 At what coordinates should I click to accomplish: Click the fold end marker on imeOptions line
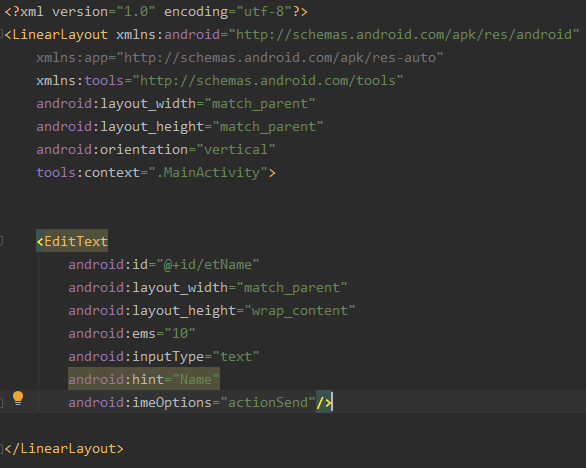click(1, 403)
